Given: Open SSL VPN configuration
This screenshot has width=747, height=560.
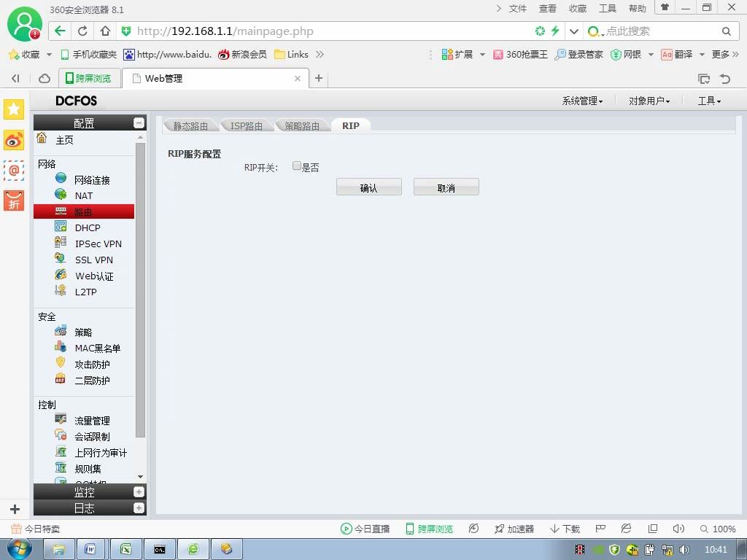Looking at the screenshot, I should point(94,260).
